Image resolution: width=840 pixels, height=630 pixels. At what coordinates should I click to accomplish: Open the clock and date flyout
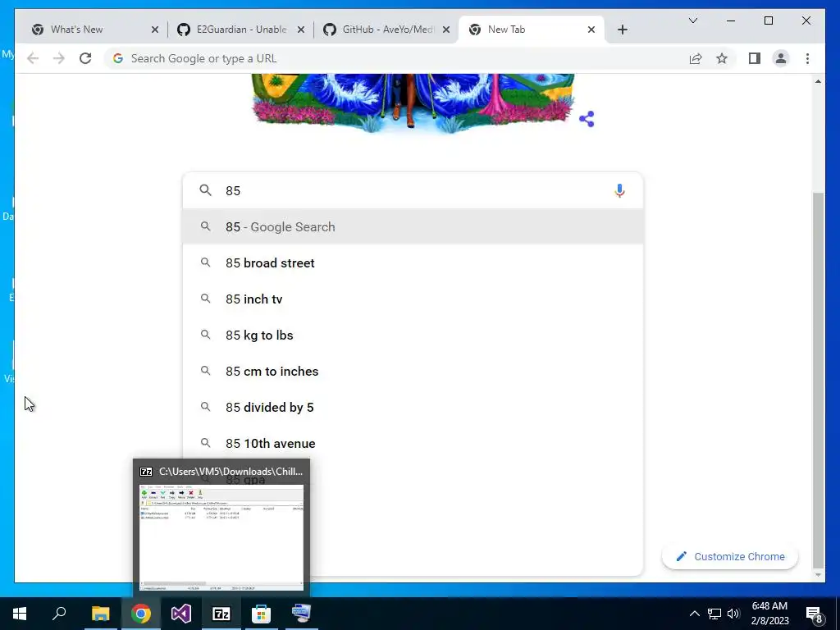tap(769, 614)
